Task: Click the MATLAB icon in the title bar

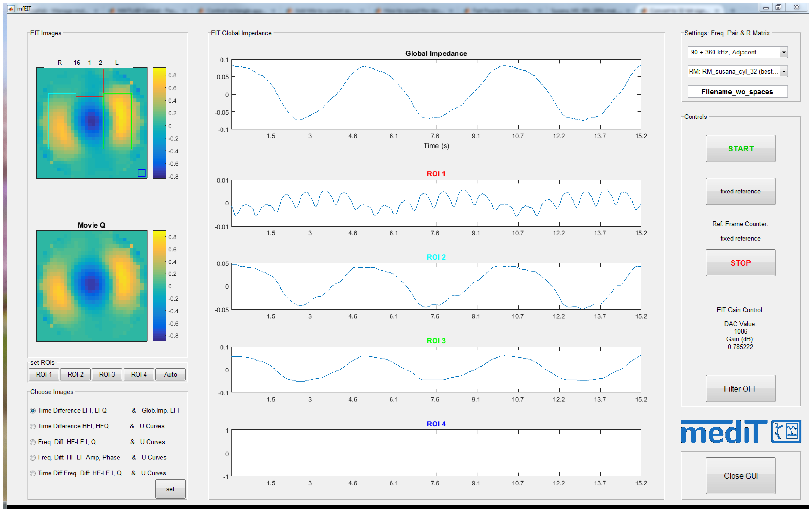Action: (11, 8)
